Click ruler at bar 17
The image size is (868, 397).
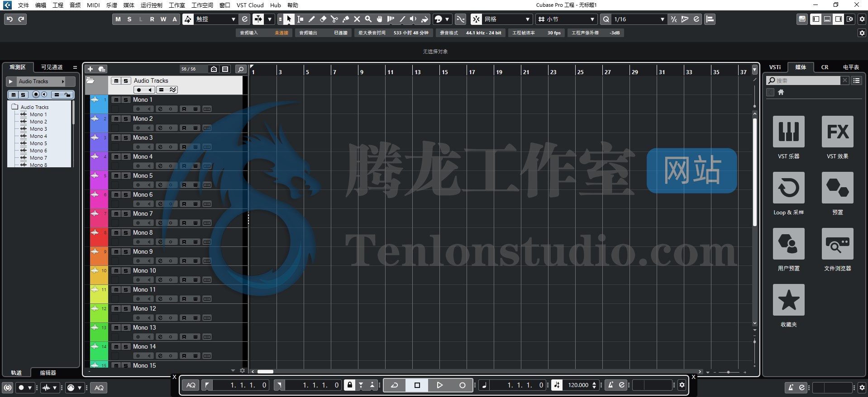coord(472,71)
